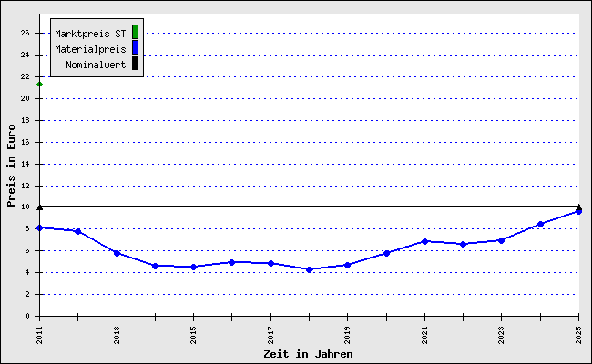
Task: Click the green Marktpreis ST diamond marker
Action: pyautogui.click(x=40, y=84)
